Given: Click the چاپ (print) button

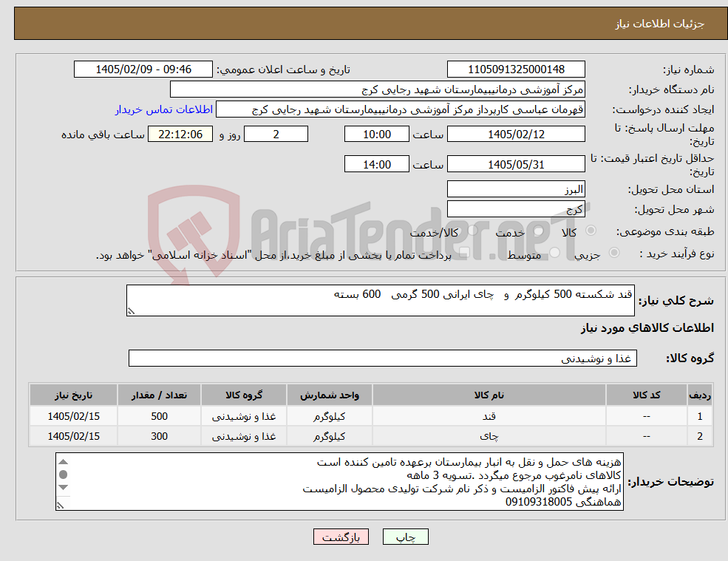Looking at the screenshot, I should coord(405,537).
